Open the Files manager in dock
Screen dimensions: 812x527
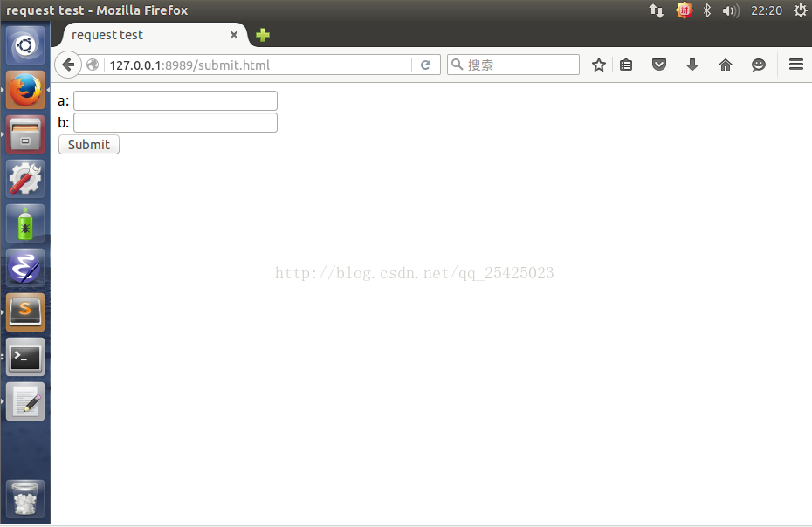point(25,134)
